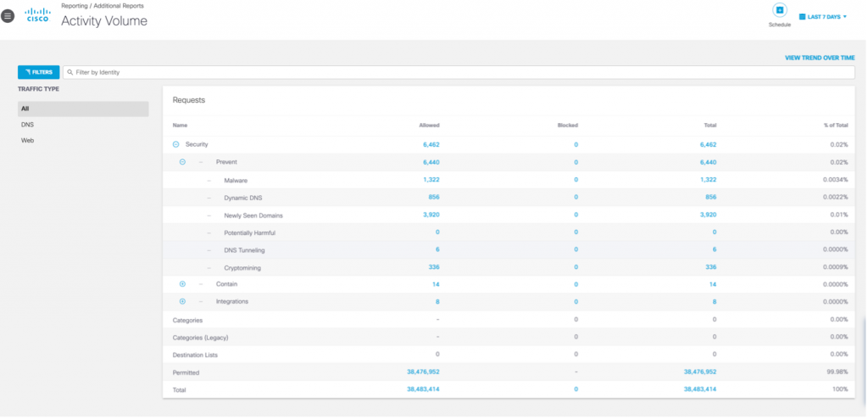Open Newly Seen Domains allowed count 3,920
The width and height of the screenshot is (868, 419).
[x=431, y=215]
